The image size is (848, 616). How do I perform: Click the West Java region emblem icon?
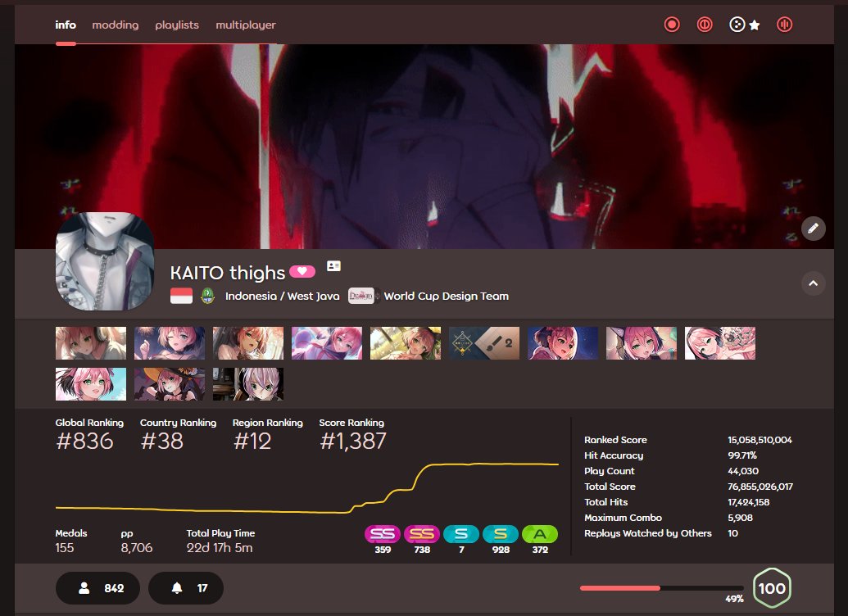click(x=207, y=296)
